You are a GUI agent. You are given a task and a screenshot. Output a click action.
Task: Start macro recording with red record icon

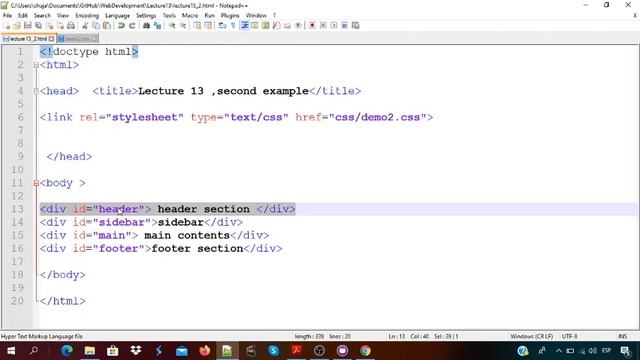(x=312, y=26)
